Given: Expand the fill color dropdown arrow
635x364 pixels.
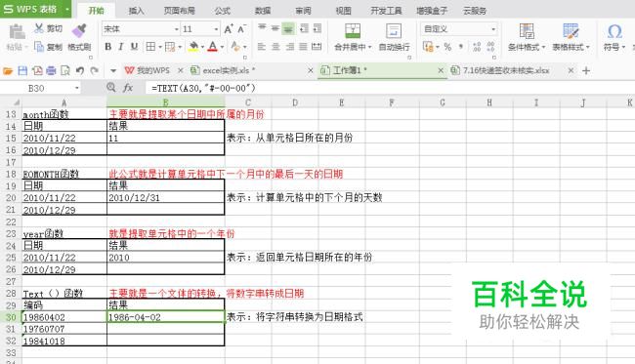Looking at the screenshot, I should click(202, 47).
